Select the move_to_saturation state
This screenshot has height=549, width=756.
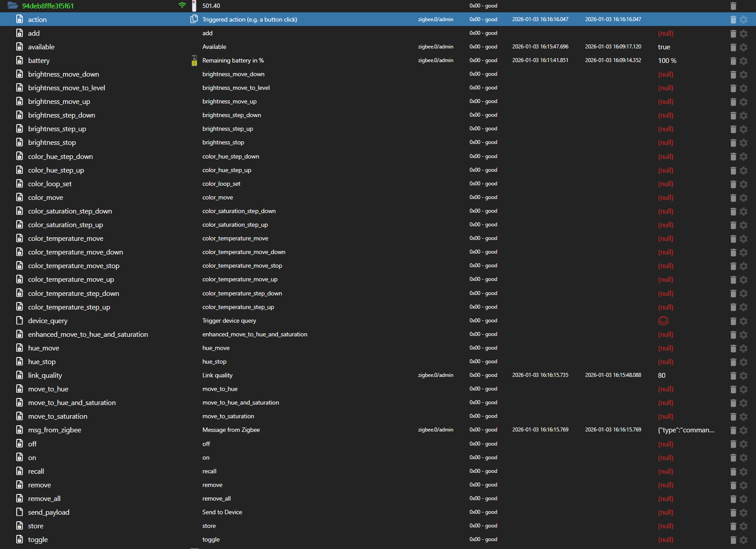(x=58, y=416)
